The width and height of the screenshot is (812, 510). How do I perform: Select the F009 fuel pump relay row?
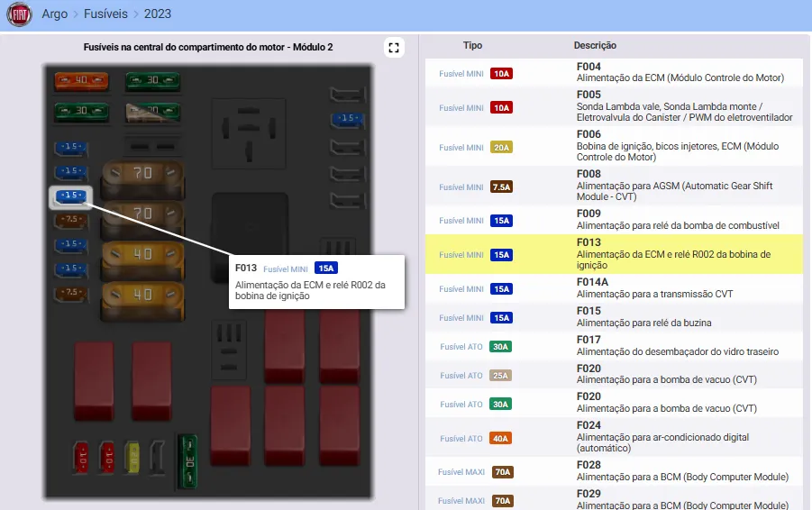[614, 220]
